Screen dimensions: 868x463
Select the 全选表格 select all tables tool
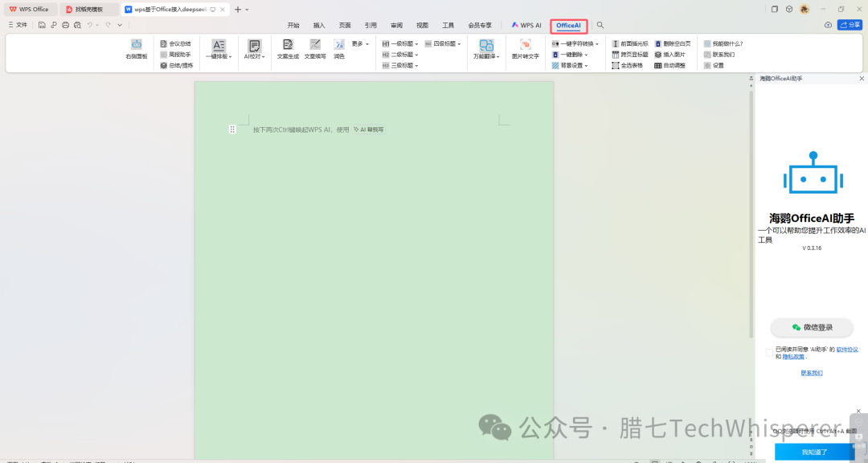[x=632, y=65]
